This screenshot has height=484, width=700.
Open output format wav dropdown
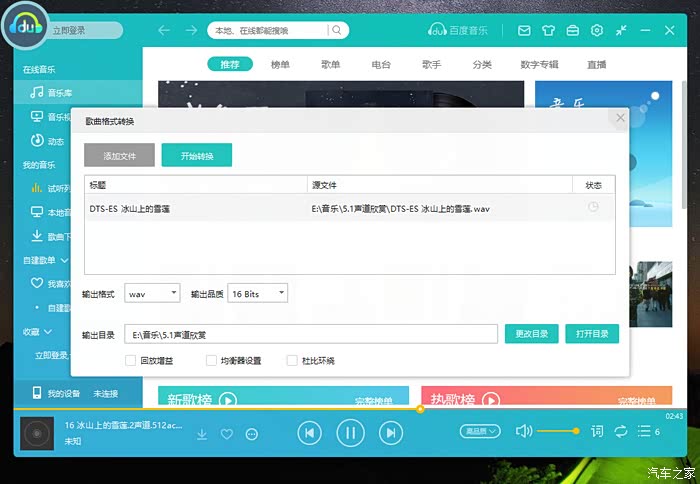[152, 294]
